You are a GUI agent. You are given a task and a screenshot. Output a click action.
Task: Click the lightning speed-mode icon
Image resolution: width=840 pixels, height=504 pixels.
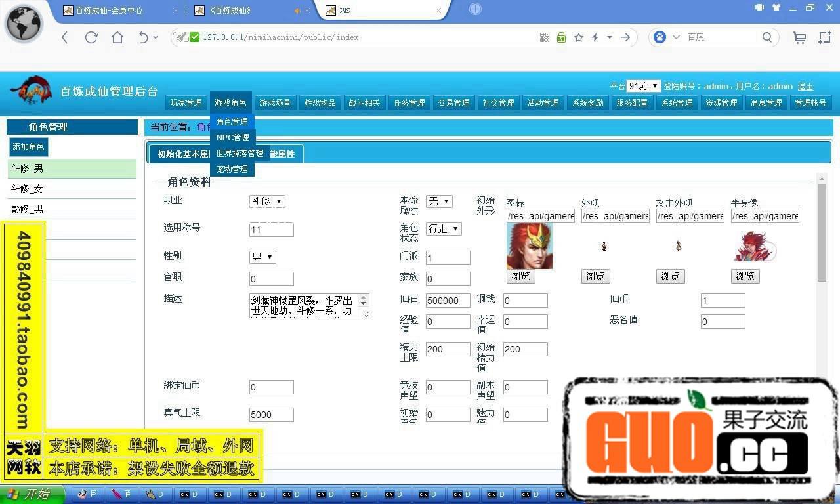(595, 37)
